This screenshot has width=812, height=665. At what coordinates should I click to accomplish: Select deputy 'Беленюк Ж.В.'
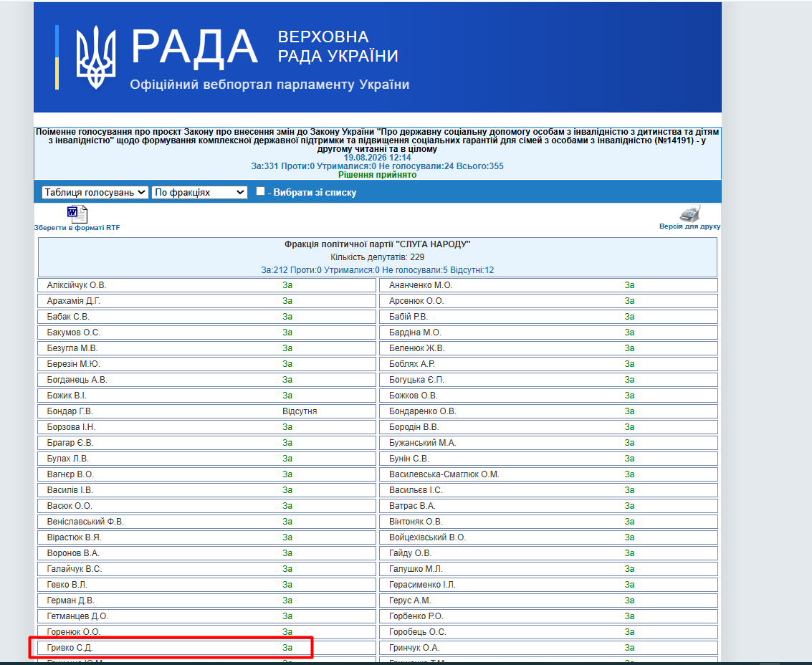416,348
